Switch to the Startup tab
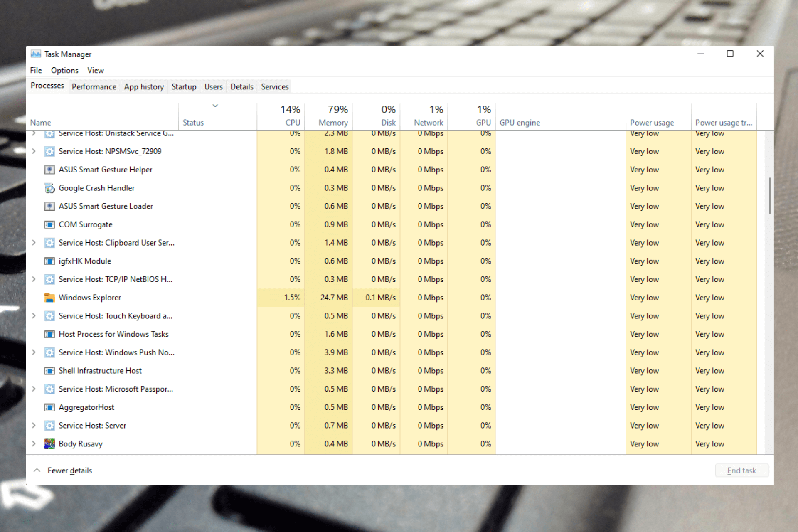 (x=182, y=87)
